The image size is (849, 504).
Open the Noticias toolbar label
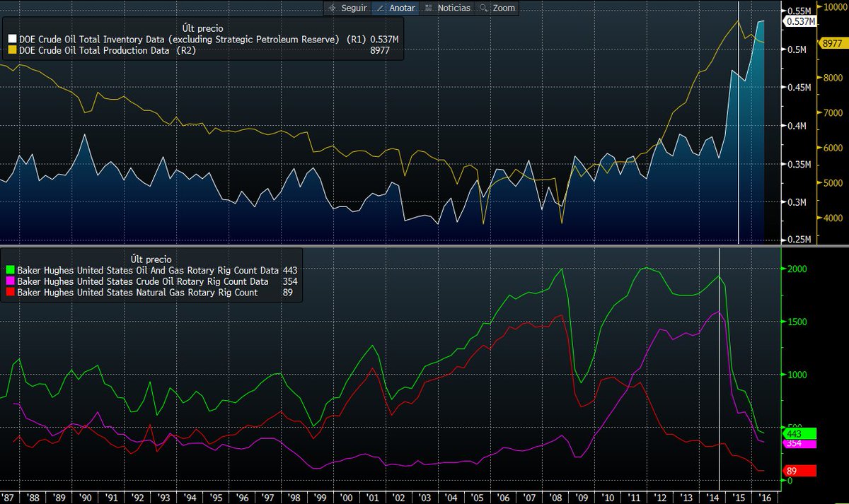(x=454, y=8)
